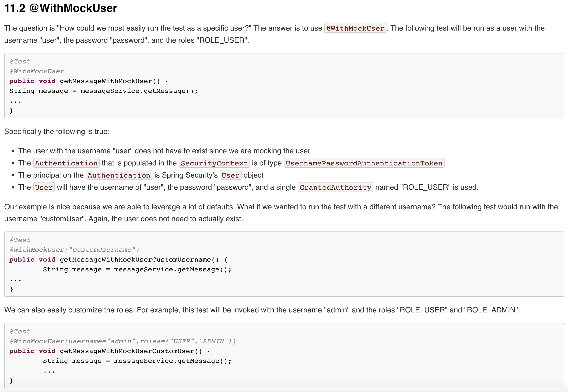
Task: Click User code in the last bullet
Action: pyautogui.click(x=44, y=187)
